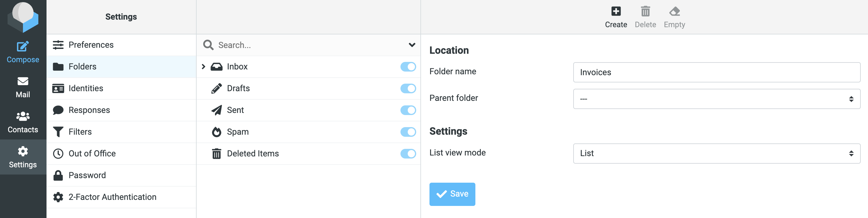Click the Delete trash icon in toolbar
This screenshot has height=218, width=868.
point(645,11)
